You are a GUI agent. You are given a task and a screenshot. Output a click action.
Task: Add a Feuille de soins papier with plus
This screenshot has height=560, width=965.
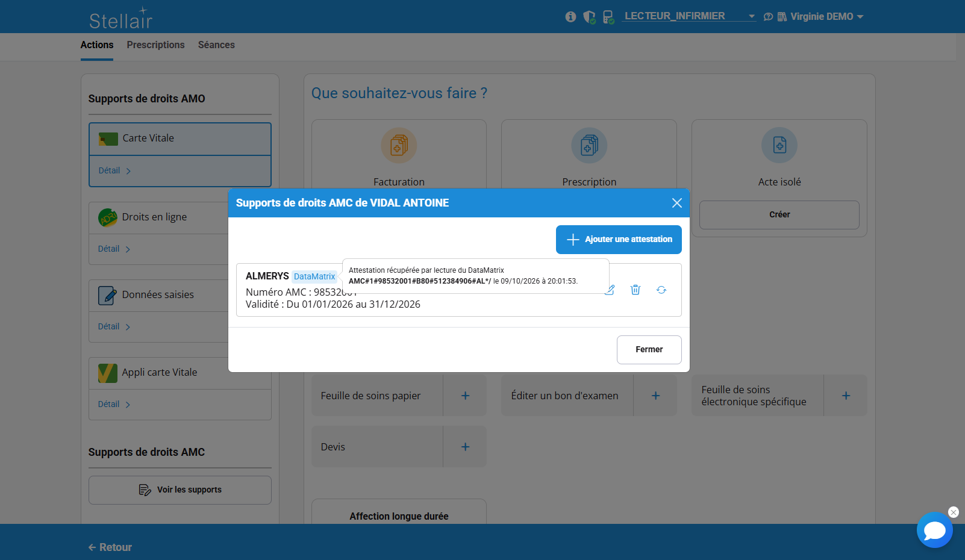click(x=465, y=396)
